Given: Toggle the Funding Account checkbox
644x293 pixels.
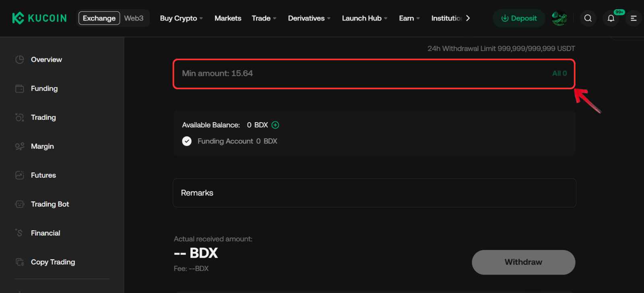Looking at the screenshot, I should pyautogui.click(x=187, y=141).
